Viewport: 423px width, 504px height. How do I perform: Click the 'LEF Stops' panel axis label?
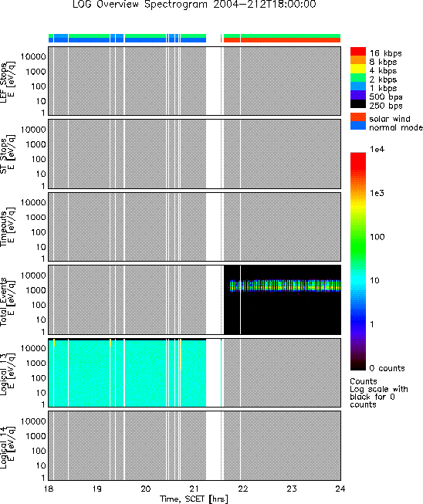(x=8, y=82)
